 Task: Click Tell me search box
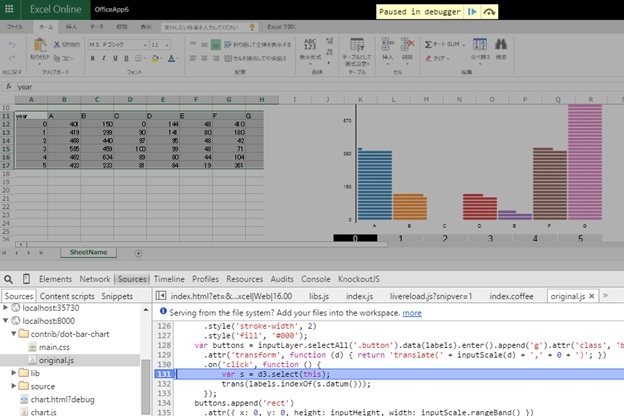coord(208,27)
